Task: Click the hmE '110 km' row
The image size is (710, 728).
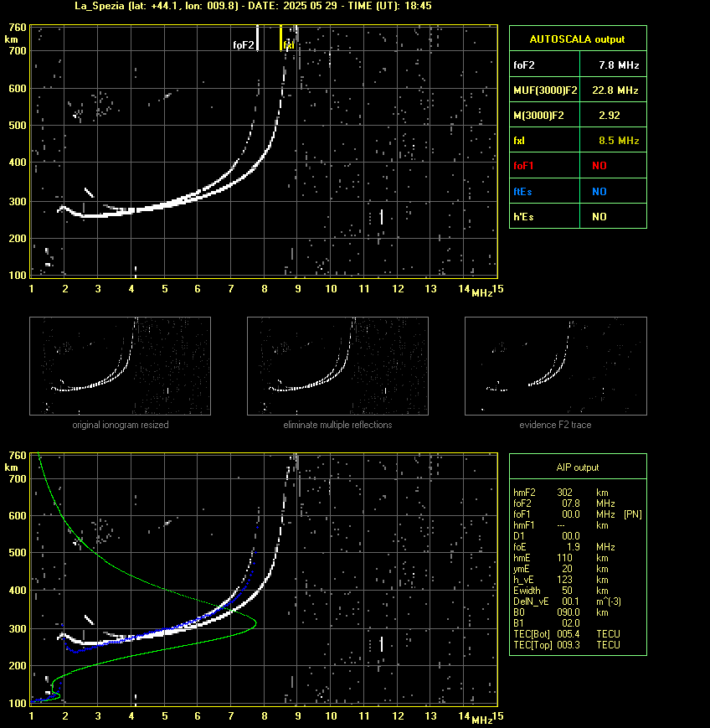Action: (561, 558)
